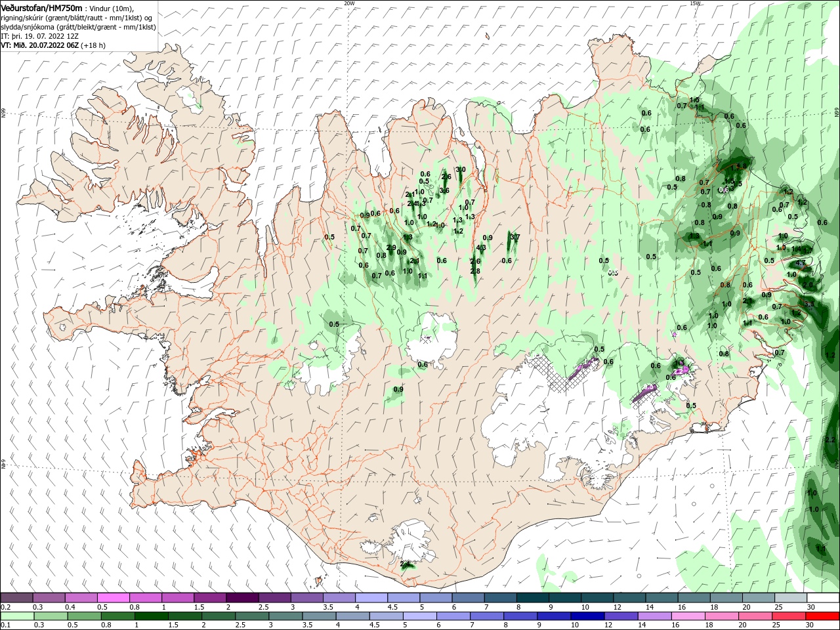This screenshot has width=840, height=630.
Task: Click the 'rigning/skúrir' legend description line
Action: [76, 18]
